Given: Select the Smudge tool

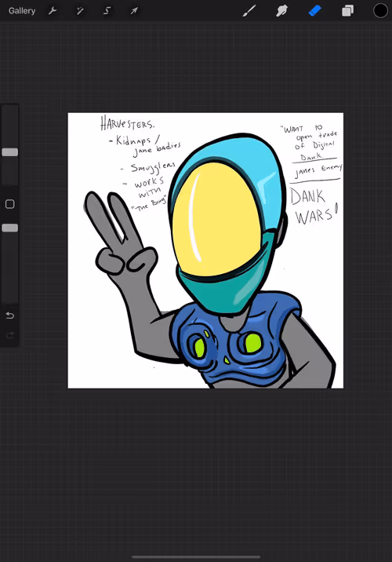Looking at the screenshot, I should [282, 11].
